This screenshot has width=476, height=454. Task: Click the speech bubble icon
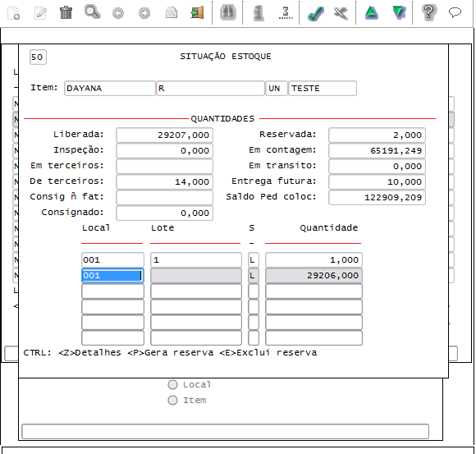(x=455, y=12)
